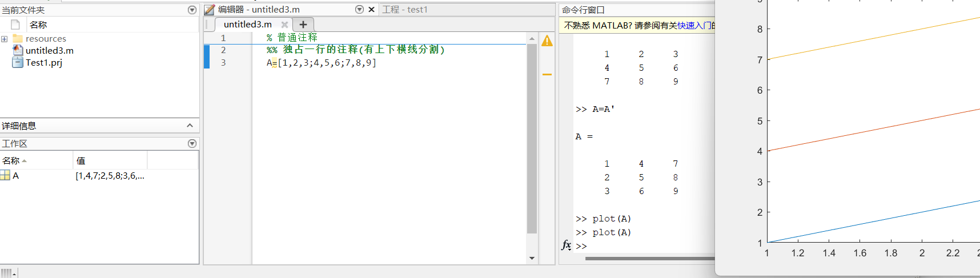This screenshot has height=278, width=980.
Task: Select variable A in the workspace
Action: [15, 175]
